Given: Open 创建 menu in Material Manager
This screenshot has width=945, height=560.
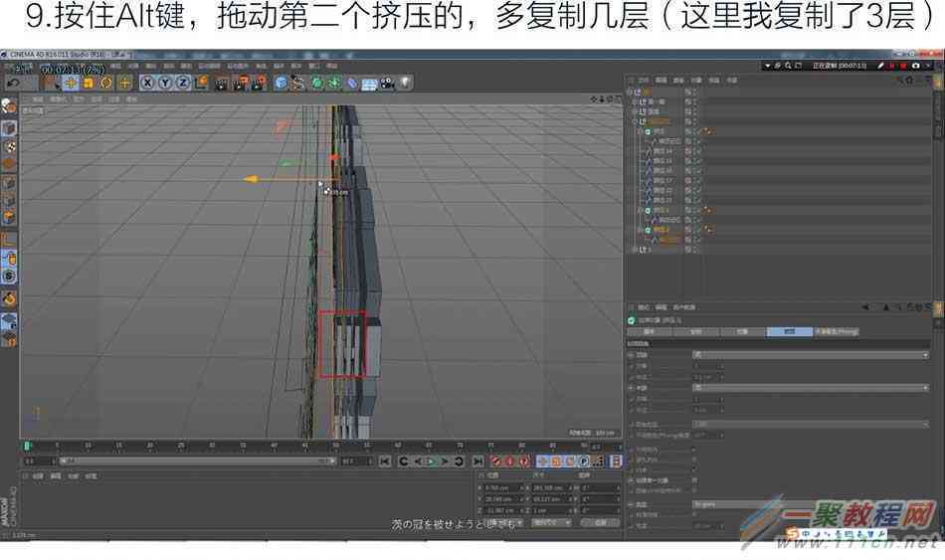Looking at the screenshot, I should [x=38, y=476].
